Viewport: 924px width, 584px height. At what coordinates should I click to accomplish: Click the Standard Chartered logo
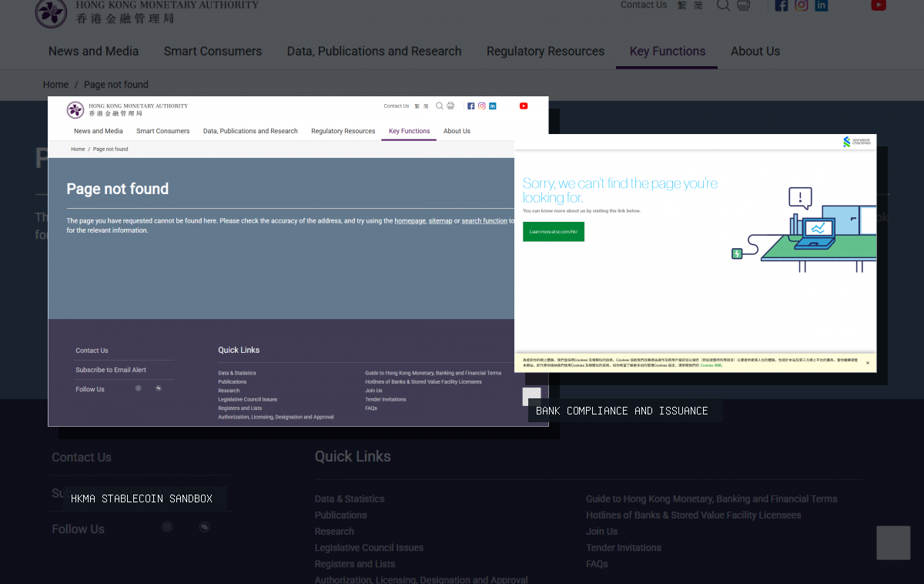(857, 142)
